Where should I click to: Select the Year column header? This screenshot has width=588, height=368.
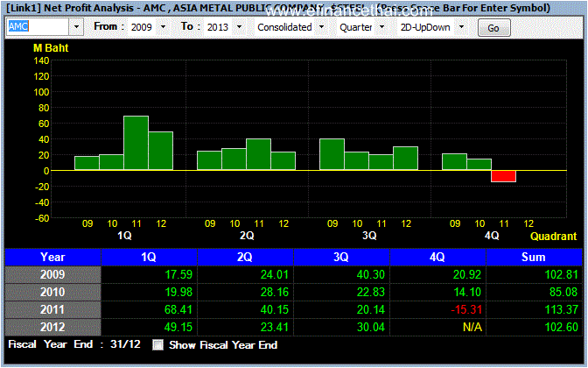coord(52,258)
